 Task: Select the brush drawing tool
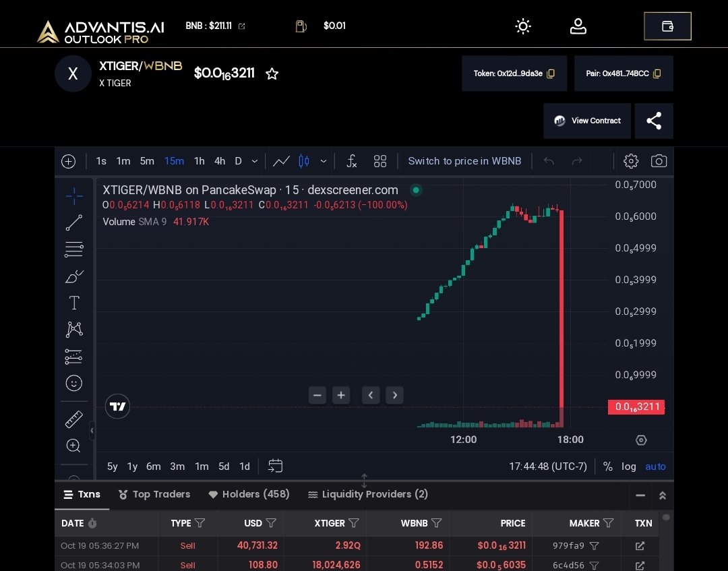click(74, 276)
